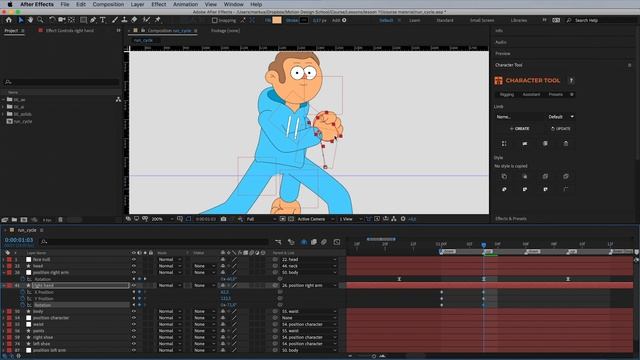Click the CREATE limb button
640x360 pixels.
(x=519, y=129)
